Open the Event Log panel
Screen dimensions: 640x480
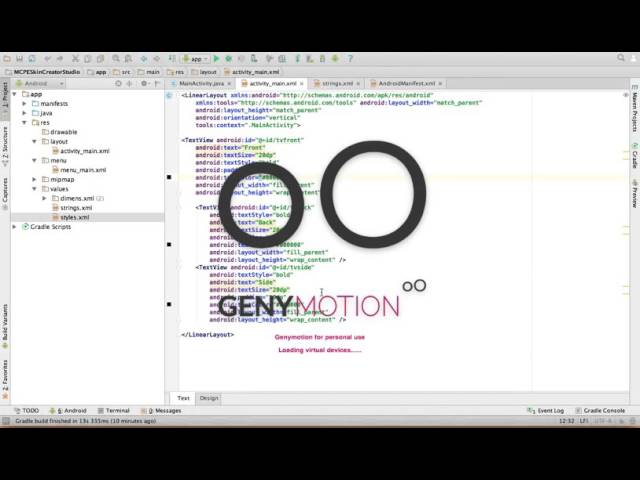(x=546, y=411)
